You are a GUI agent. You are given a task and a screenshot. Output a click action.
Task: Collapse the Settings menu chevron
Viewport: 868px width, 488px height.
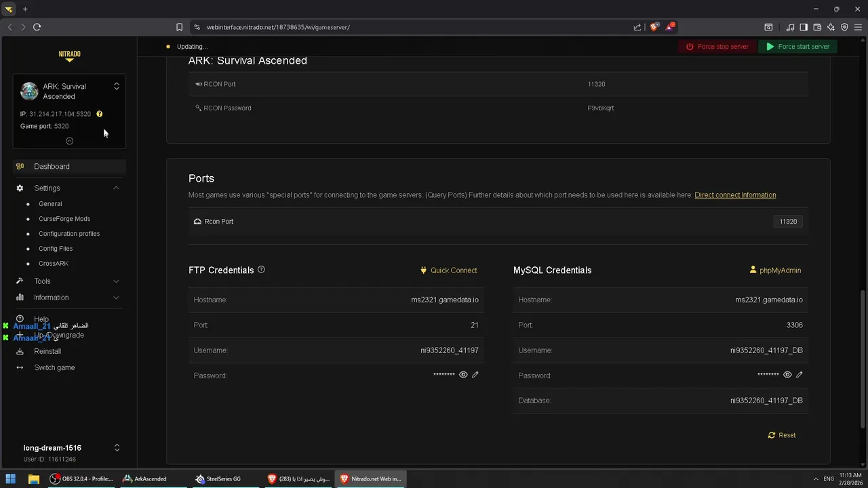[x=116, y=188]
